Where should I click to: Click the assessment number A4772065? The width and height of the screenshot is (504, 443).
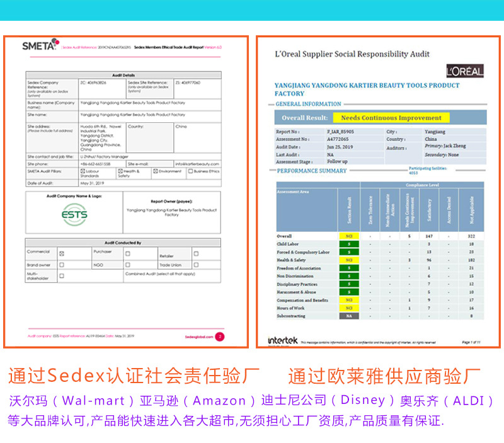tap(338, 139)
